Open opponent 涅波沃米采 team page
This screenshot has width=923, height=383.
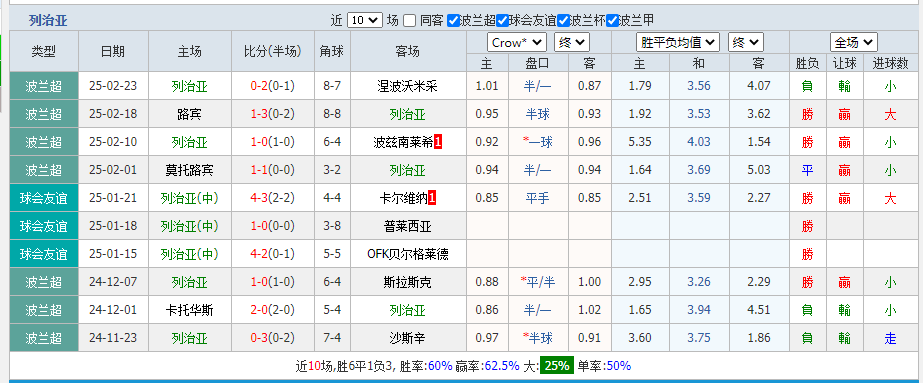point(408,86)
